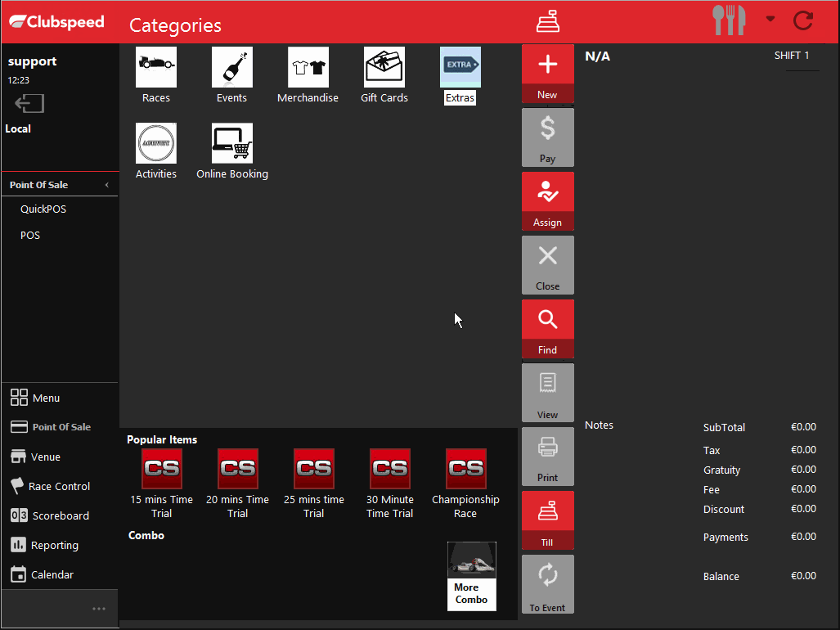Open the Activities category
840x630 pixels.
click(156, 151)
